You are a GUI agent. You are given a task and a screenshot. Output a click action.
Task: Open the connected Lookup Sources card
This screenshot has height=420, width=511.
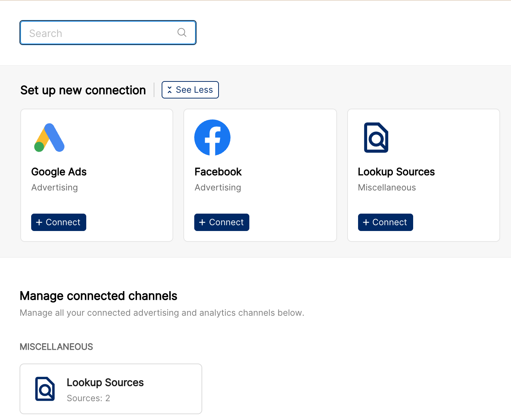111,389
